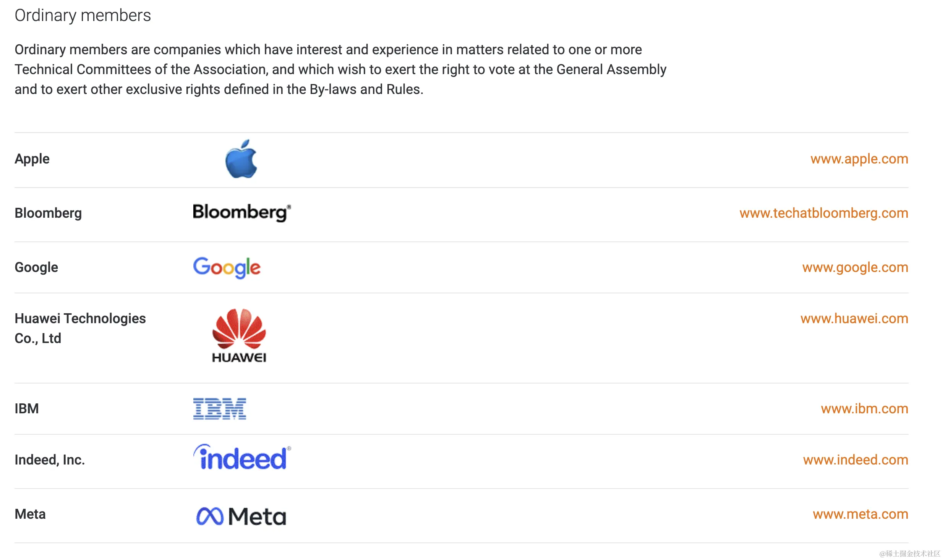Click the blue Apple logo
The image size is (943, 560).
click(241, 159)
